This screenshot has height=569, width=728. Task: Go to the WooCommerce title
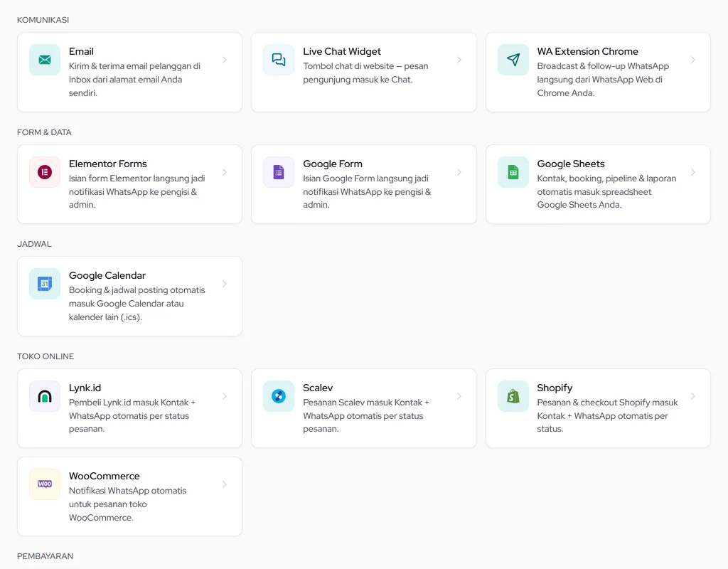pyautogui.click(x=104, y=476)
